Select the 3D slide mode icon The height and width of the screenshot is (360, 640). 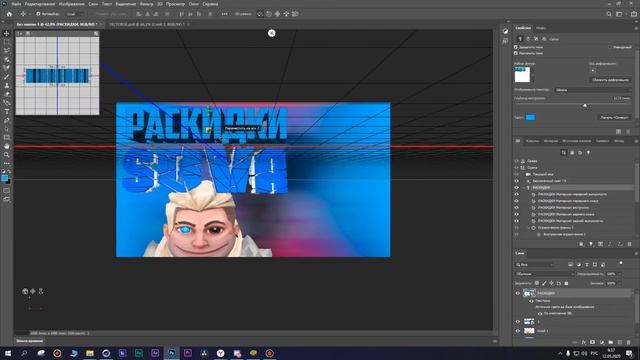tap(286, 14)
